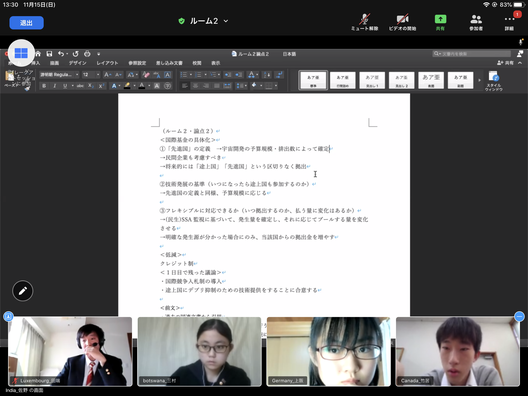Unmute microphone in Zoom toolbar
The image size is (528, 396).
click(x=364, y=22)
